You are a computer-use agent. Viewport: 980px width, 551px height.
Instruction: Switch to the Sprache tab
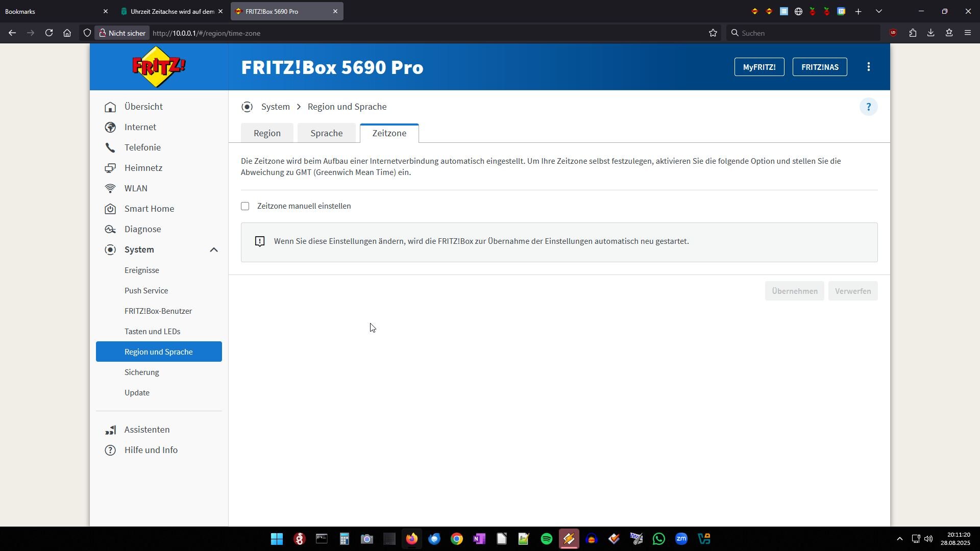pyautogui.click(x=326, y=133)
